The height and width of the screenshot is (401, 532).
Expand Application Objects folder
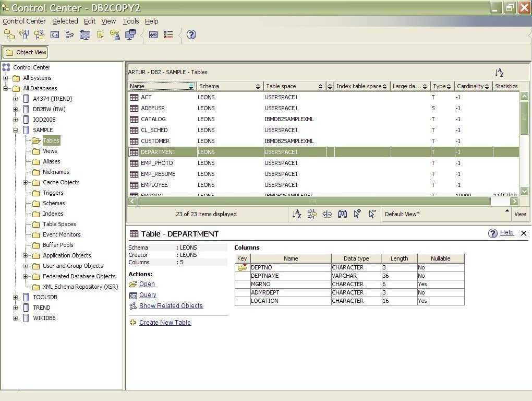[x=25, y=255]
